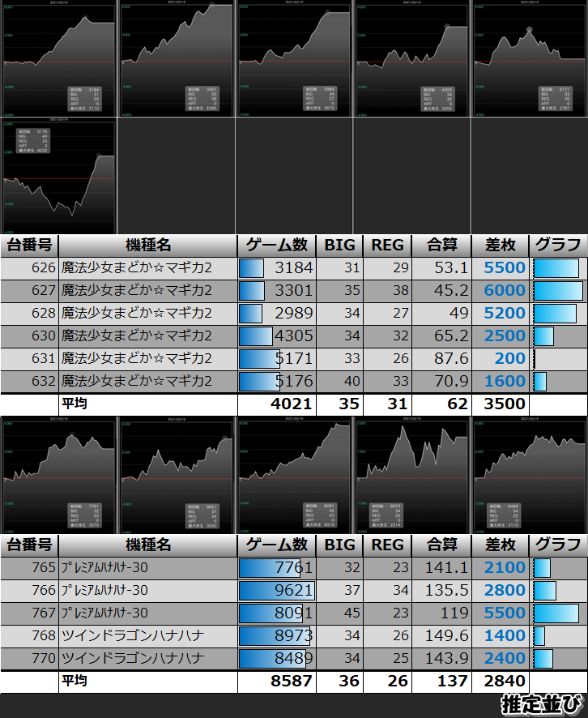Click the game count bar 9621
588x718 pixels.
[x=276, y=591]
